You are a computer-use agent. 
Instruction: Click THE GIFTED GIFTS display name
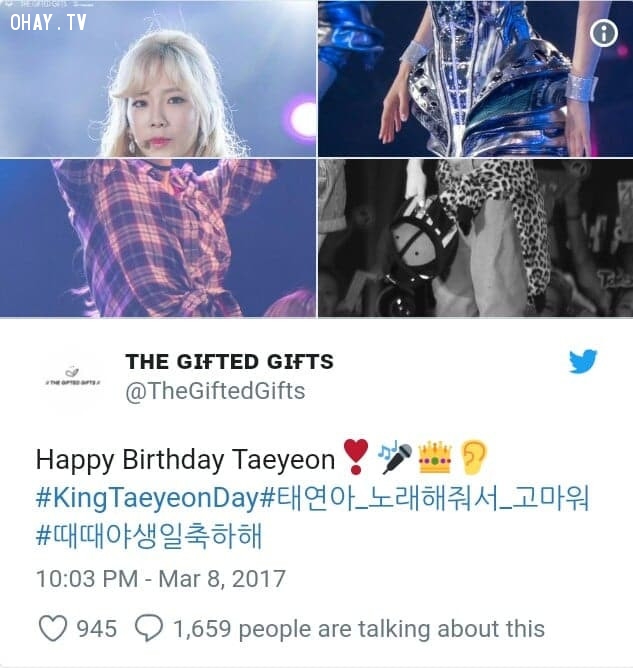click(230, 362)
